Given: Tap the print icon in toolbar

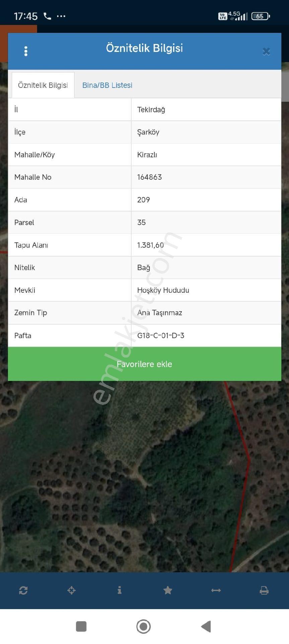Looking at the screenshot, I should click(264, 590).
